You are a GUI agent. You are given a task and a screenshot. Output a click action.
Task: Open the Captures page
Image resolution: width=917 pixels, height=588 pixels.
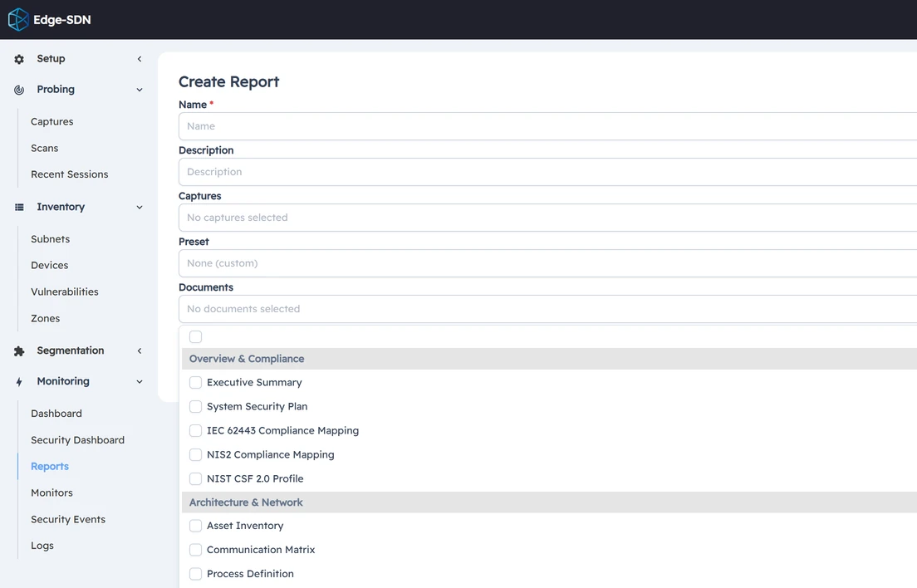point(52,121)
